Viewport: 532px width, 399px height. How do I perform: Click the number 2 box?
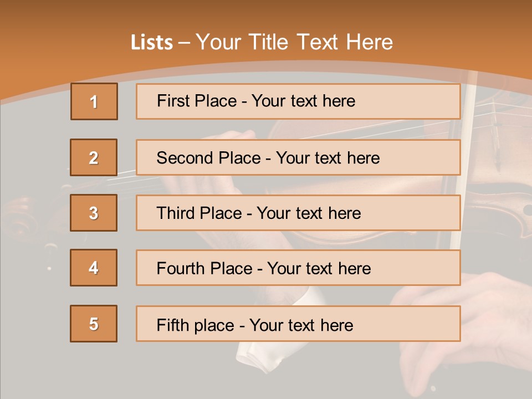94,157
